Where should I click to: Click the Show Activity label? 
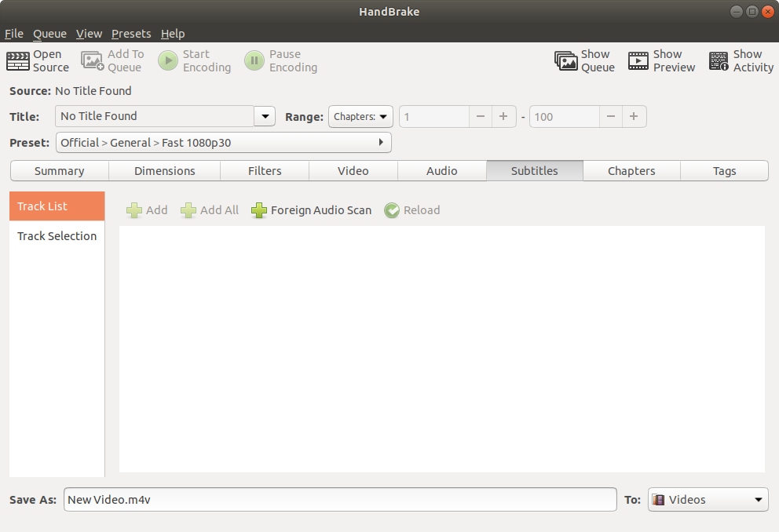[x=753, y=60]
